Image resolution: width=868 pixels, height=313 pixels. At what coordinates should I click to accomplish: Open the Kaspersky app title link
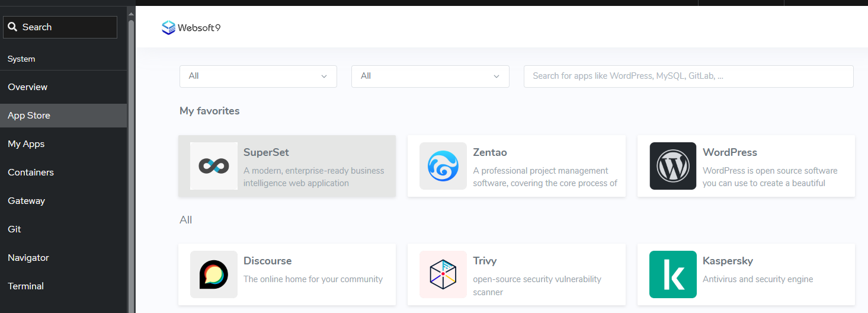(x=728, y=261)
